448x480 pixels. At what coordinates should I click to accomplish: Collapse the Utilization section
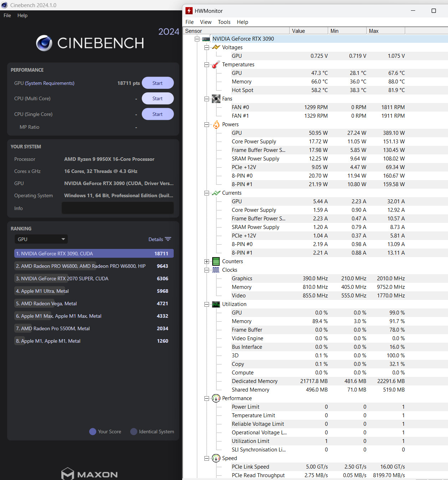pos(207,304)
